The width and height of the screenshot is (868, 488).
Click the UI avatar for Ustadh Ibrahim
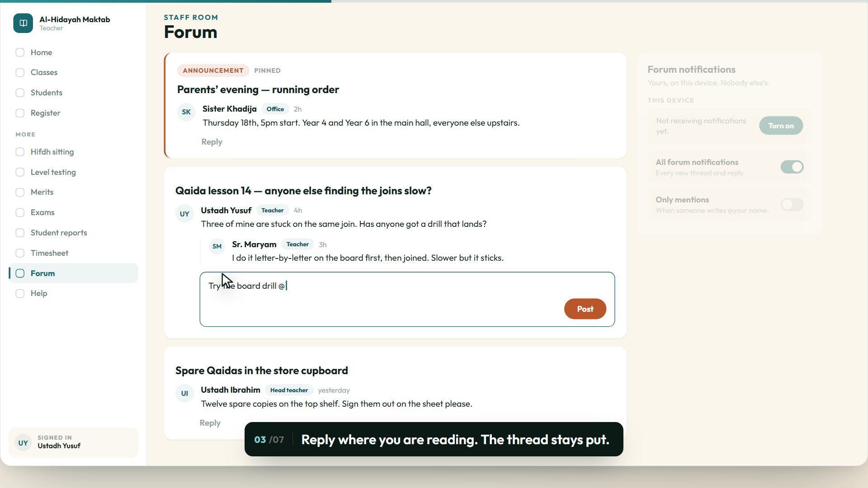click(x=184, y=393)
